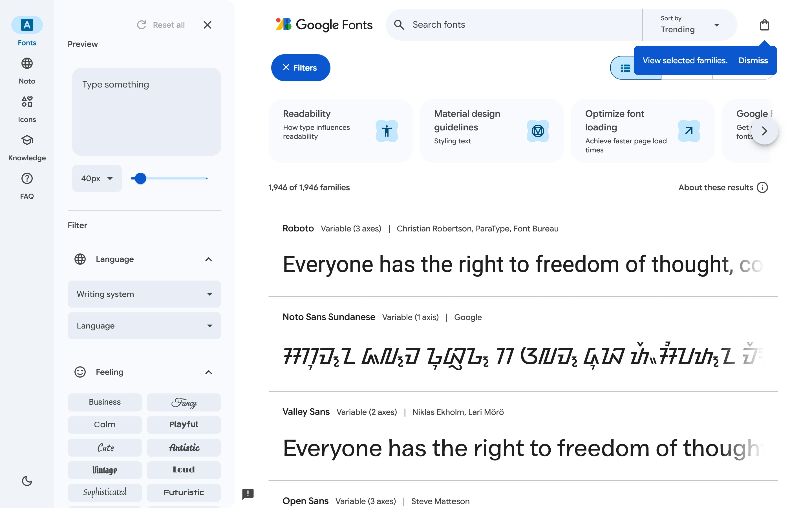The width and height of the screenshot is (812, 508).
Task: Click '1,946 of 1,946 families' text
Action: click(309, 187)
